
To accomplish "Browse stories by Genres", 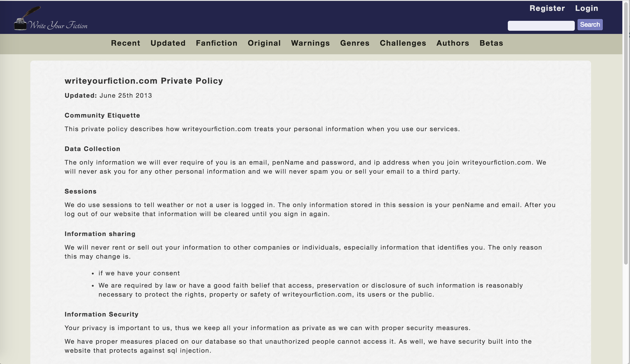I will pos(355,43).
